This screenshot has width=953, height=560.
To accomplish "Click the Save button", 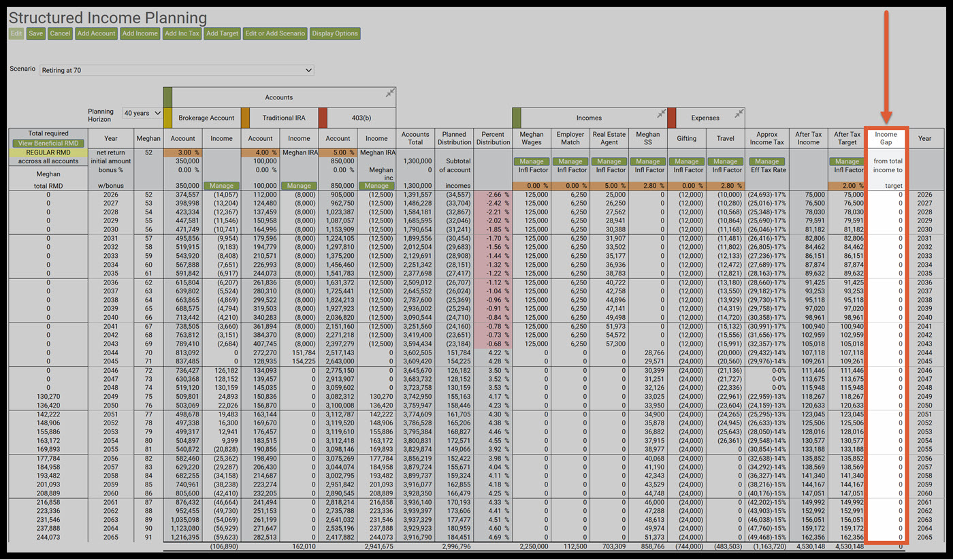I will click(x=36, y=33).
